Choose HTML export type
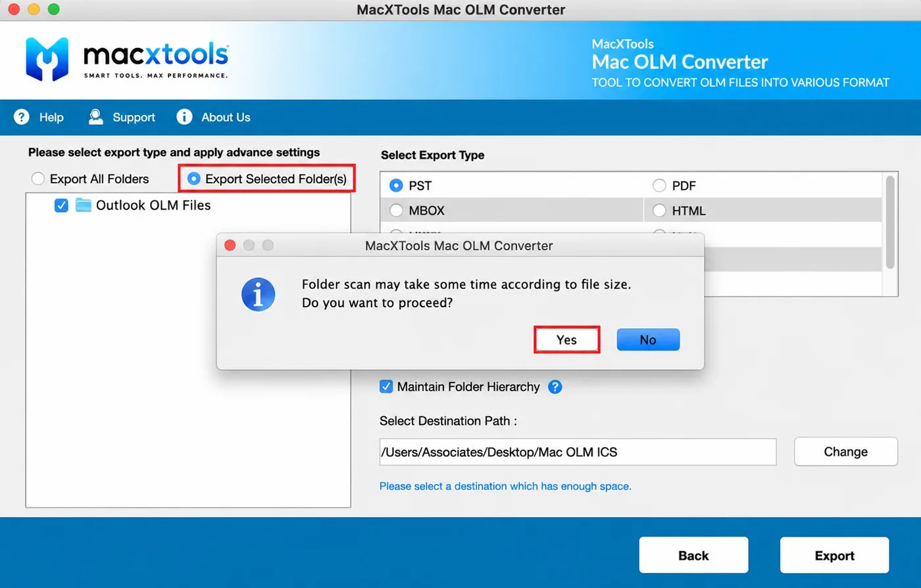This screenshot has width=921, height=588. (659, 210)
